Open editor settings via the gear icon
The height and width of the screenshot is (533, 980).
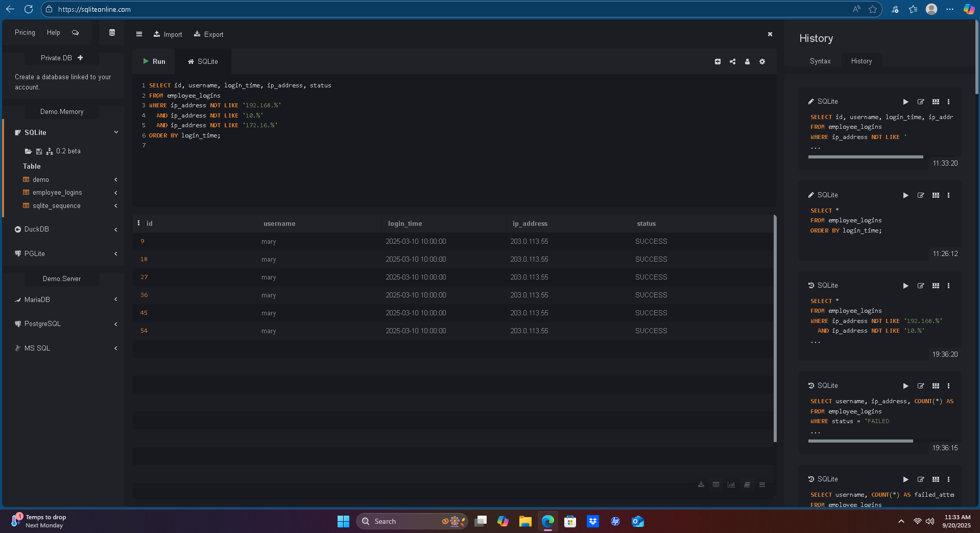762,61
